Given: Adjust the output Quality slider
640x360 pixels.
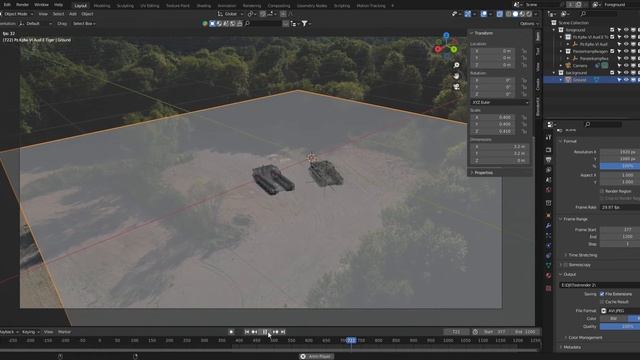Looking at the screenshot, I should tap(620, 327).
